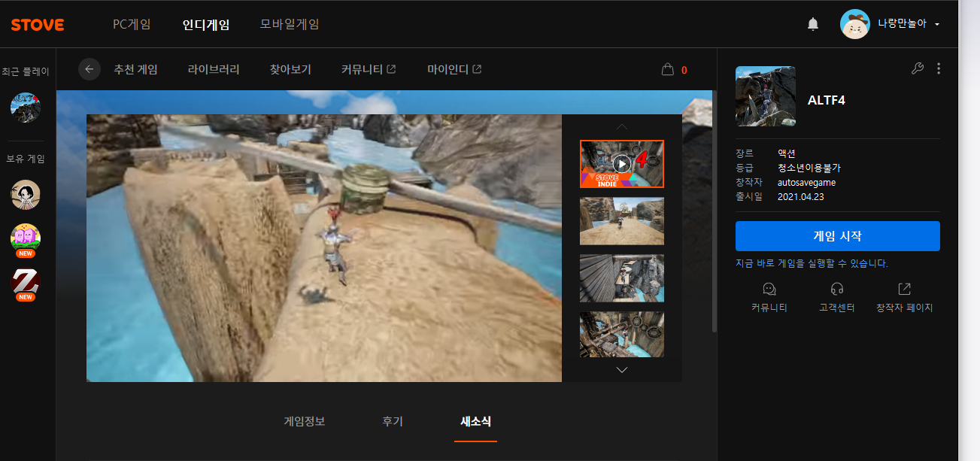The width and height of the screenshot is (980, 461).
Task: Open the 후기 tab
Action: [x=393, y=422]
